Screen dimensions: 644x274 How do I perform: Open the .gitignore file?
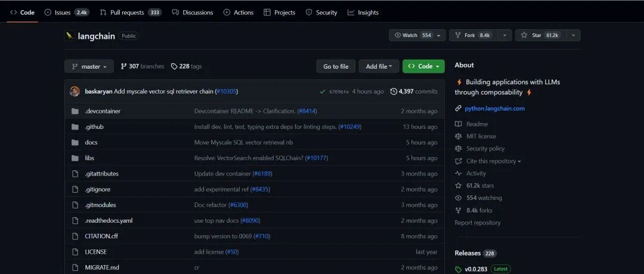click(x=97, y=189)
